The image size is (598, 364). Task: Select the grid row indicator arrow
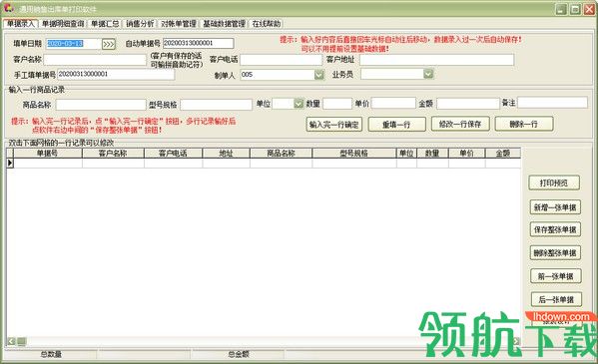(10, 164)
